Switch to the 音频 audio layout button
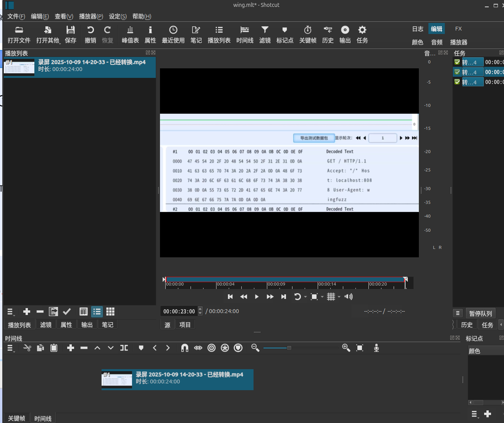 pyautogui.click(x=437, y=42)
